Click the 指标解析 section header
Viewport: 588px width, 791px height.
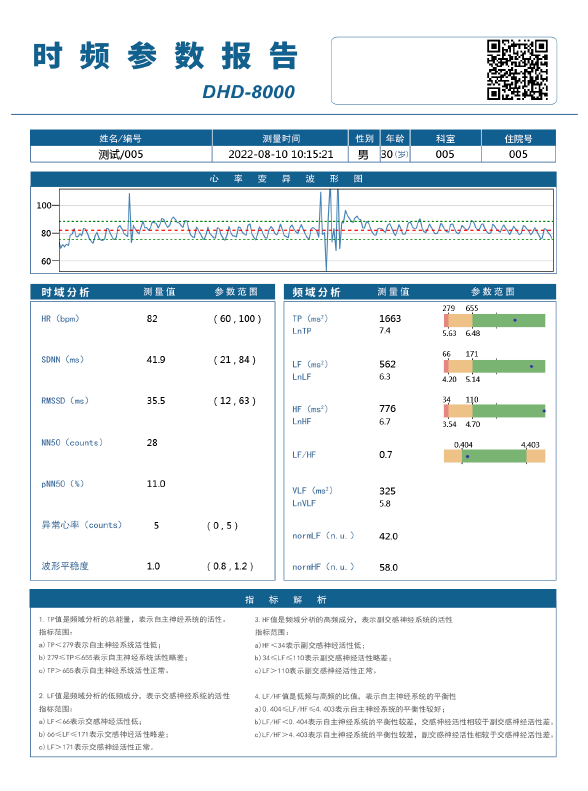click(293, 599)
